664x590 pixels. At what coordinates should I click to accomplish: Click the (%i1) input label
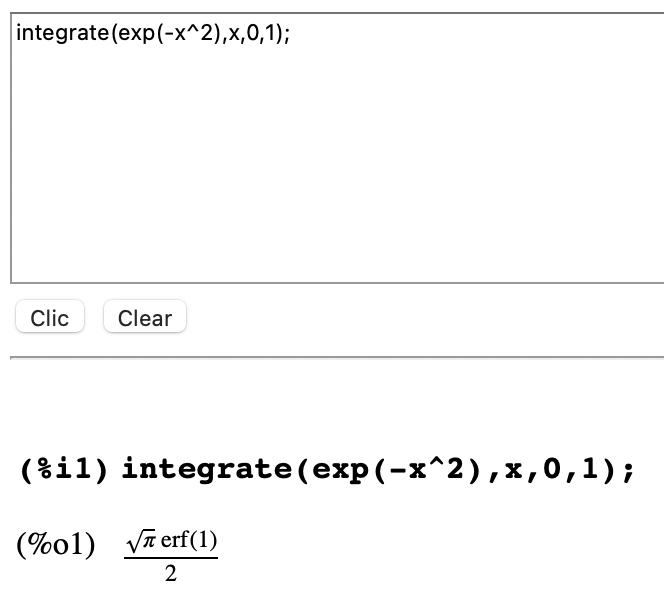(x=64, y=469)
